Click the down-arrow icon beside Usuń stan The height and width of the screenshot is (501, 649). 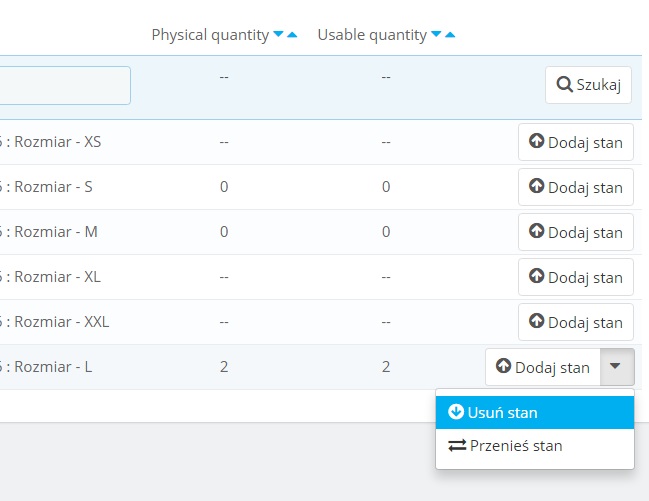click(456, 412)
